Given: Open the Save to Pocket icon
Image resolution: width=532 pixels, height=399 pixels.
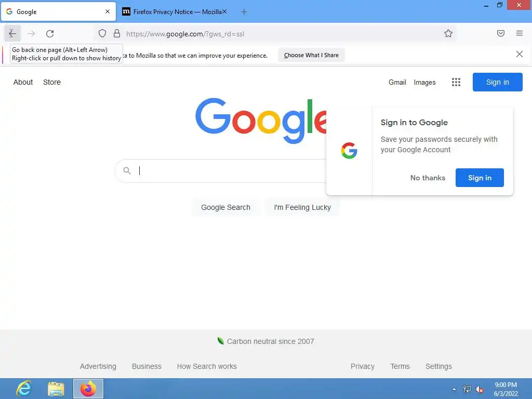Looking at the screenshot, I should [x=500, y=33].
